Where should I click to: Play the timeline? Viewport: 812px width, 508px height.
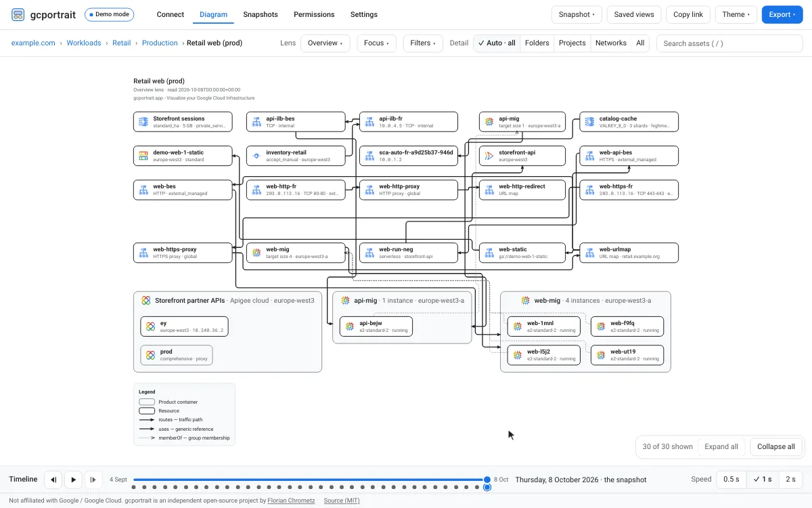coord(74,480)
